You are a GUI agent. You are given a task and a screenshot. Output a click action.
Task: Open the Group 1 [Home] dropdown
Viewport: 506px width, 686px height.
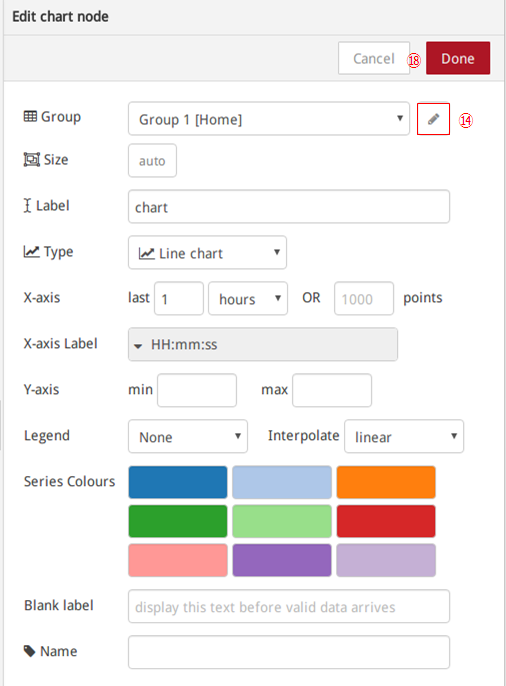pyautogui.click(x=269, y=119)
